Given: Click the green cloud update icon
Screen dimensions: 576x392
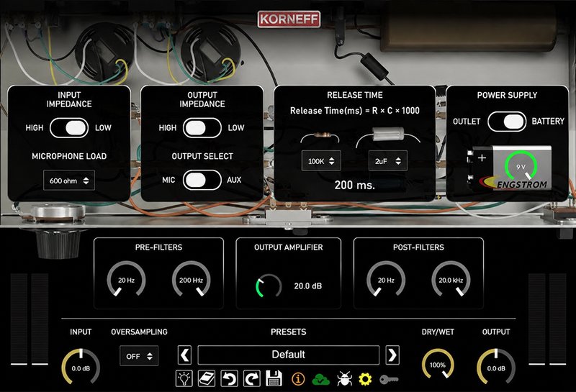Looking at the screenshot, I should [x=320, y=380].
